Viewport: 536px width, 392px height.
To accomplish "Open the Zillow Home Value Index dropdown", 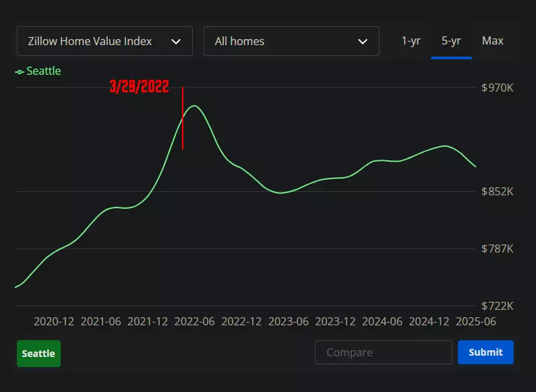I will pos(105,41).
